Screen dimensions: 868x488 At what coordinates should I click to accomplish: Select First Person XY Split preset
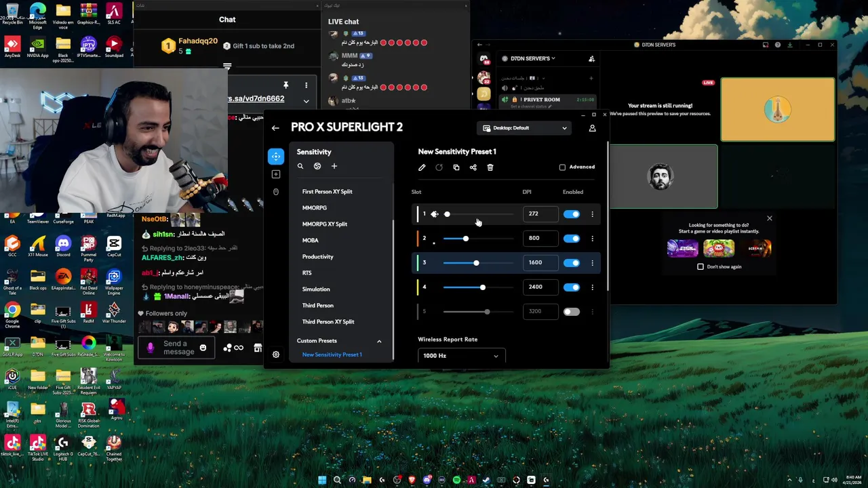click(327, 192)
